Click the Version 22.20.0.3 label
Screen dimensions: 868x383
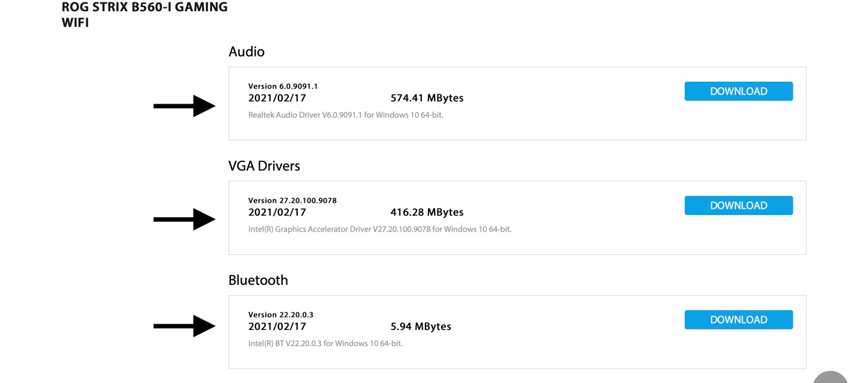pyautogui.click(x=281, y=315)
